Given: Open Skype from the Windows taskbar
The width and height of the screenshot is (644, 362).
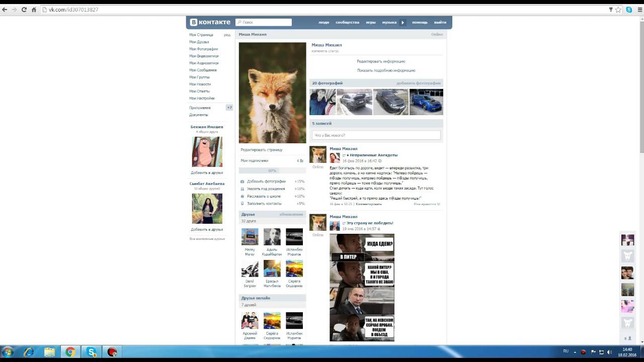Looking at the screenshot, I should (91, 352).
